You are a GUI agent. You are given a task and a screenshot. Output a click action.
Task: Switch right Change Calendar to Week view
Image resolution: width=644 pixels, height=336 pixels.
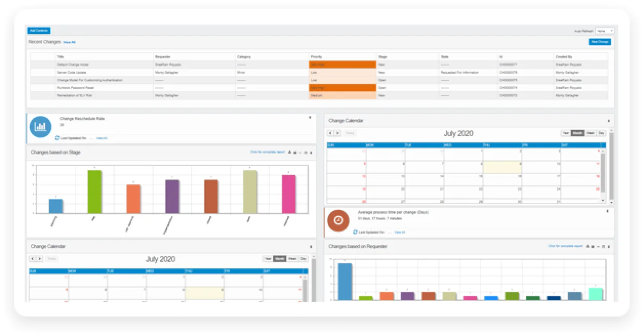[591, 133]
